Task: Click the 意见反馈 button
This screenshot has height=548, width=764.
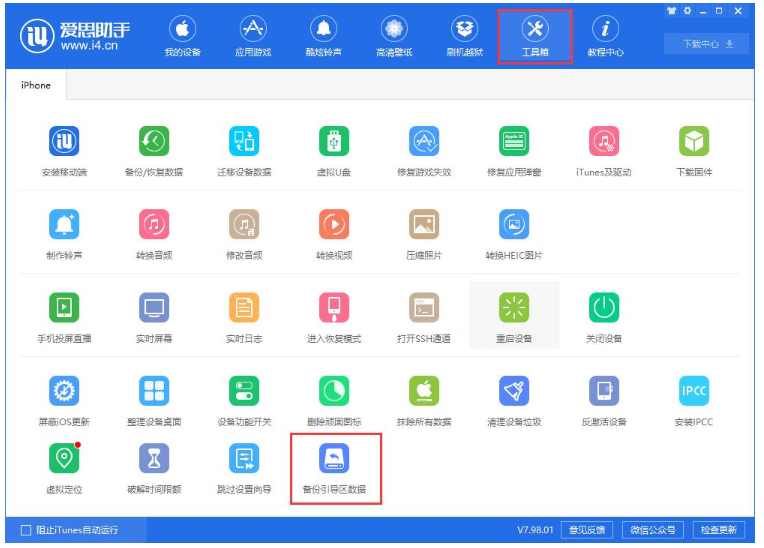Action: (x=587, y=530)
